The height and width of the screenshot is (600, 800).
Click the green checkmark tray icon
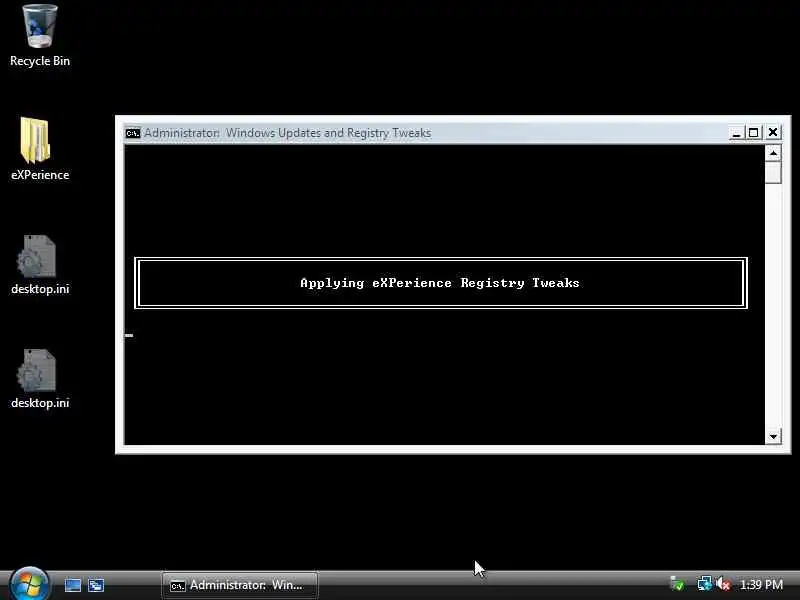(678, 584)
